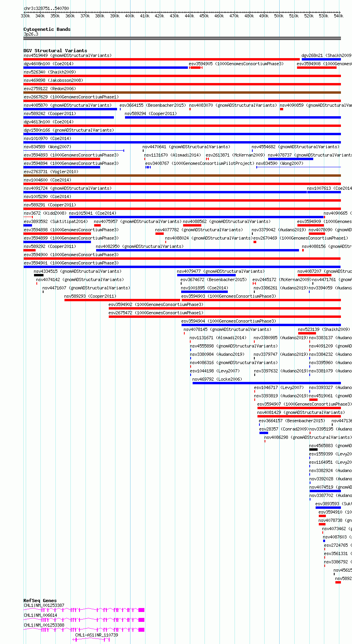The height and width of the screenshot is (644, 352).
Task: Click the nsv4519449 gnomAD variant label
Action: coord(68,56)
